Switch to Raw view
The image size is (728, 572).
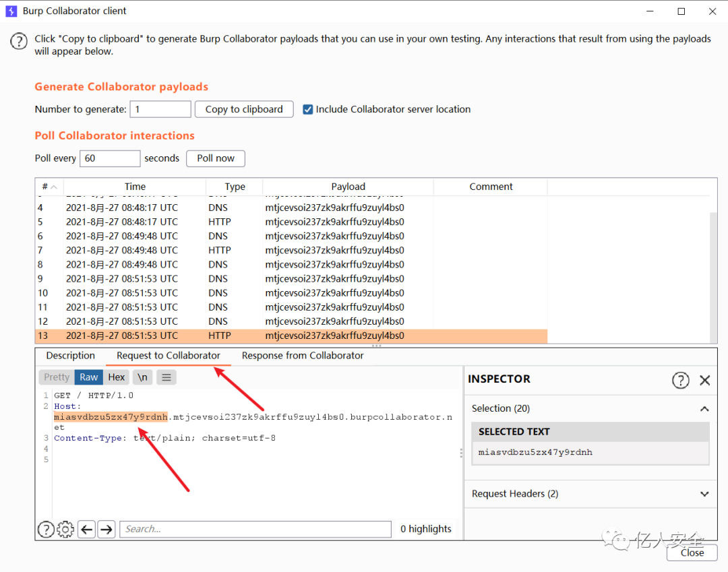(89, 377)
